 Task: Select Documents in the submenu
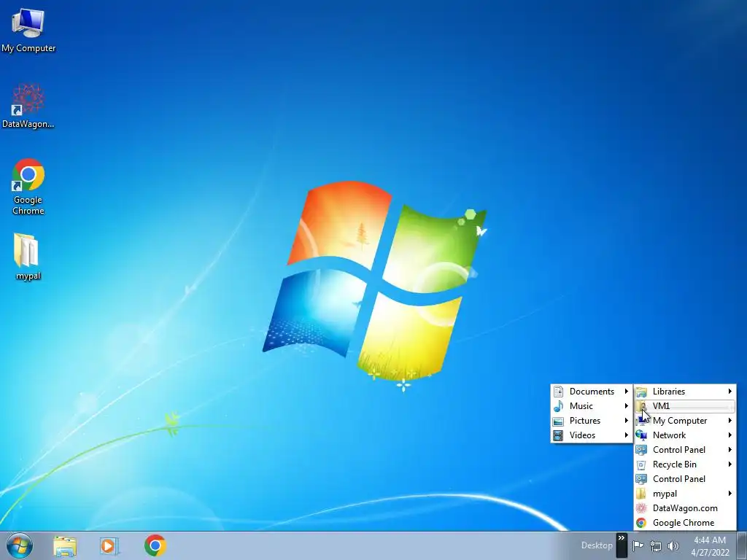coord(591,392)
